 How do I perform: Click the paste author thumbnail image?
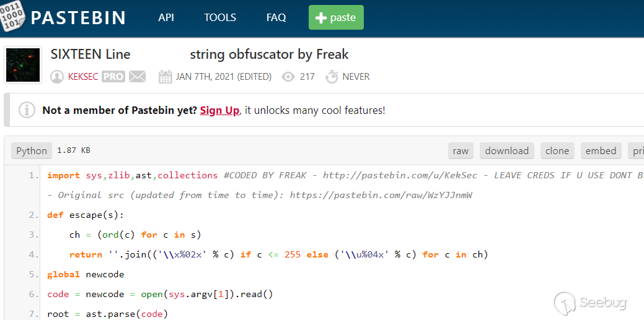[23, 65]
